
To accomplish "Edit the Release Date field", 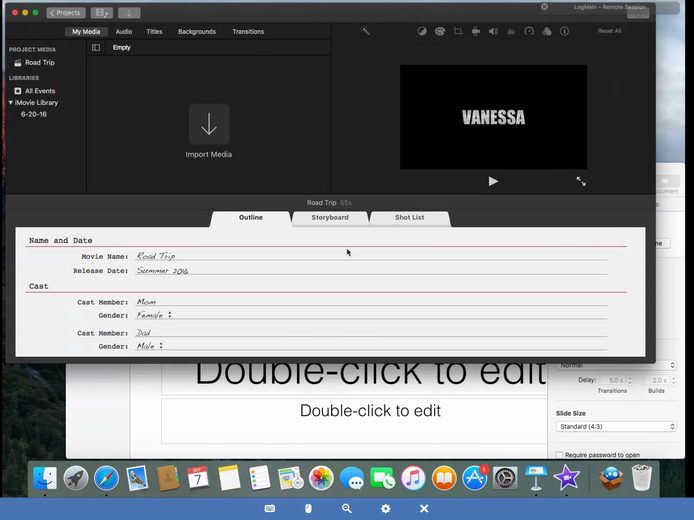I will [371, 270].
